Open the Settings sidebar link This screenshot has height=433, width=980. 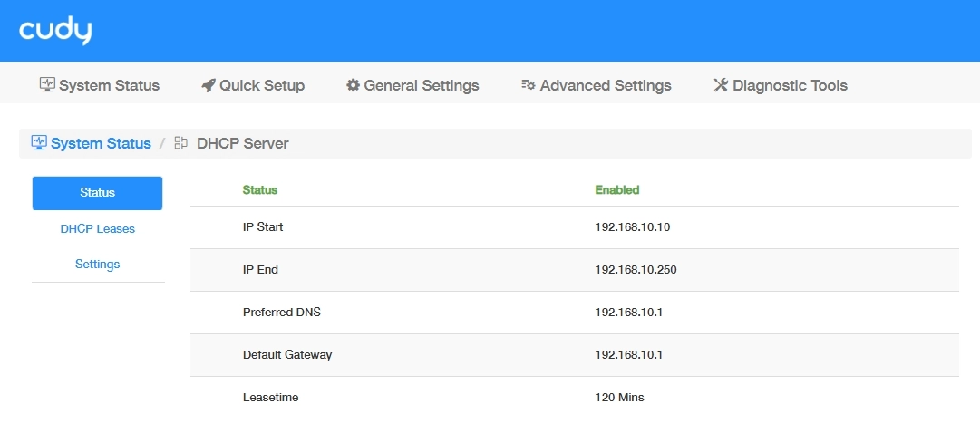click(x=97, y=265)
